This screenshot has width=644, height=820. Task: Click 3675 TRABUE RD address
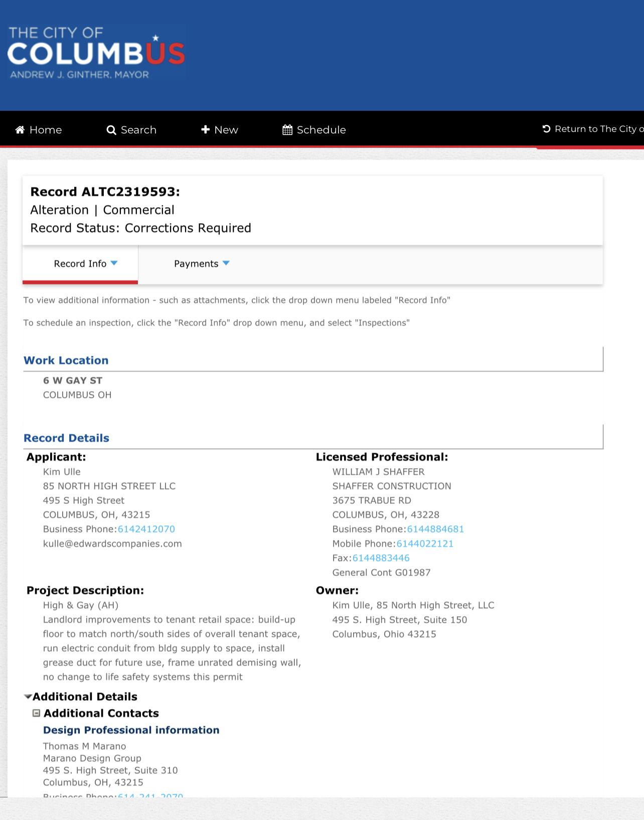372,500
